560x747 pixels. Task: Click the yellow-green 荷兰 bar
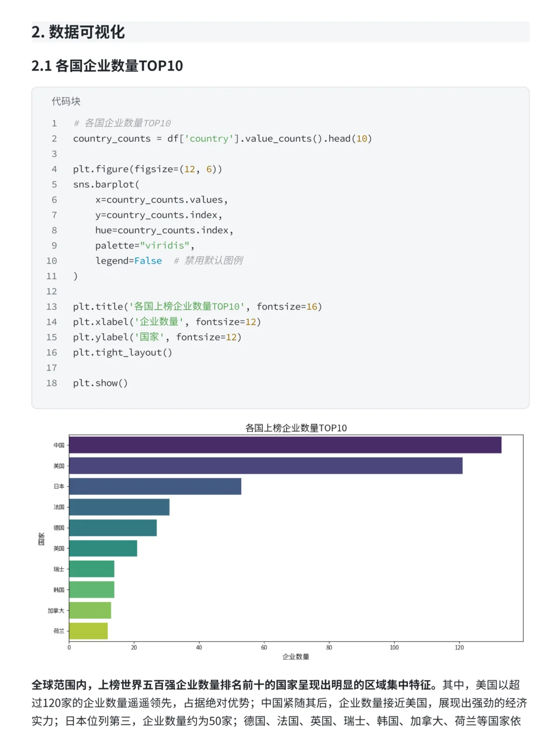tap(88, 631)
